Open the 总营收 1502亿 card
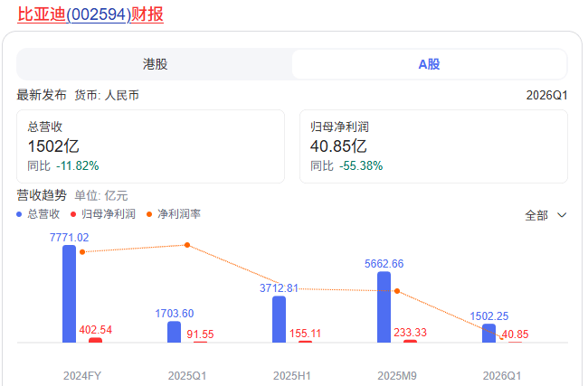 pyautogui.click(x=150, y=146)
